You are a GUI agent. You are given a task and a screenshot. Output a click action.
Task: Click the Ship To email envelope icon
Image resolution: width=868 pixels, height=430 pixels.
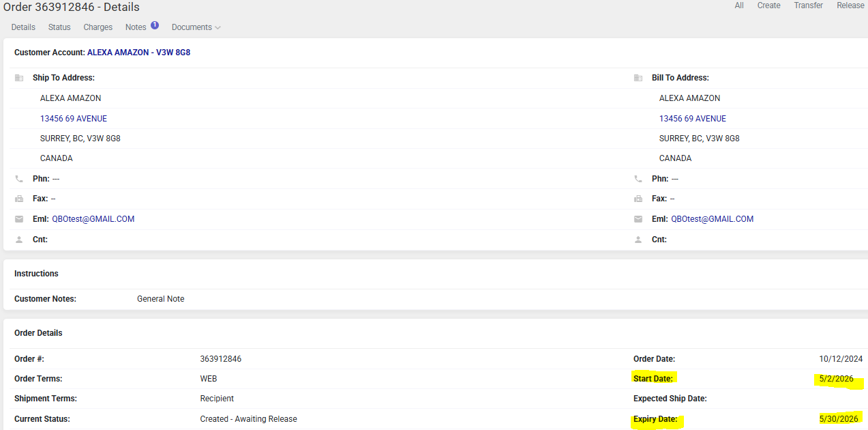click(x=19, y=219)
